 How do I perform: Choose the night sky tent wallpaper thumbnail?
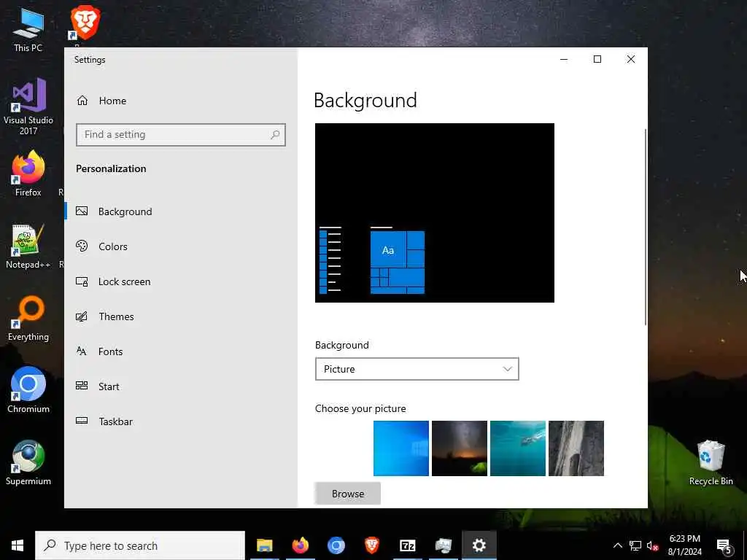460,448
